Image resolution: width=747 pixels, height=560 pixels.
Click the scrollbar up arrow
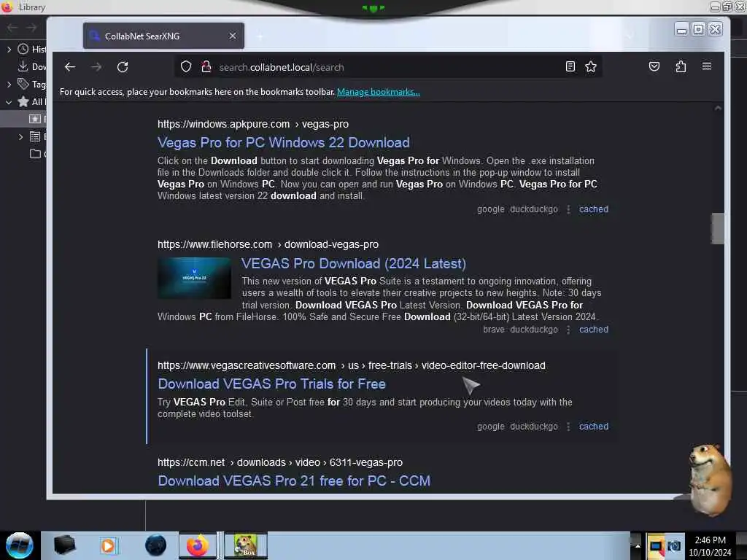(x=718, y=109)
